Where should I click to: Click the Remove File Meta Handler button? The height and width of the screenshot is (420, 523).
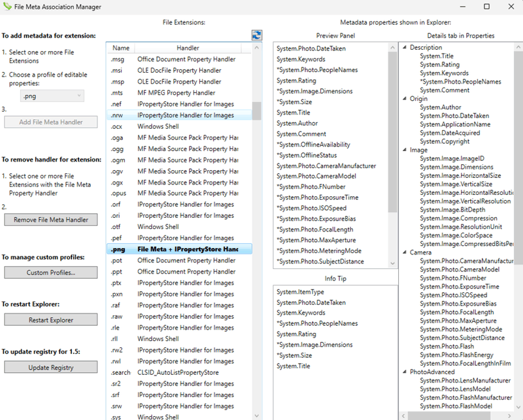pos(51,220)
